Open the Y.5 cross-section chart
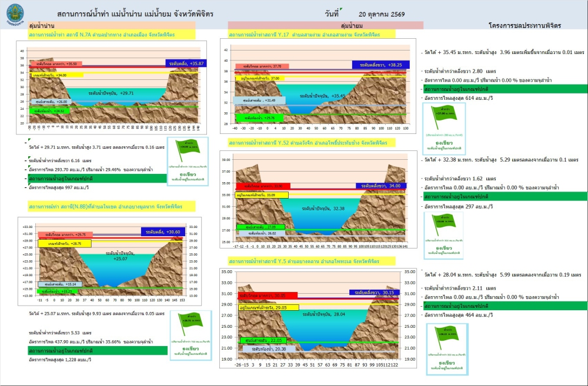The width and height of the screenshot is (588, 386). point(318,318)
